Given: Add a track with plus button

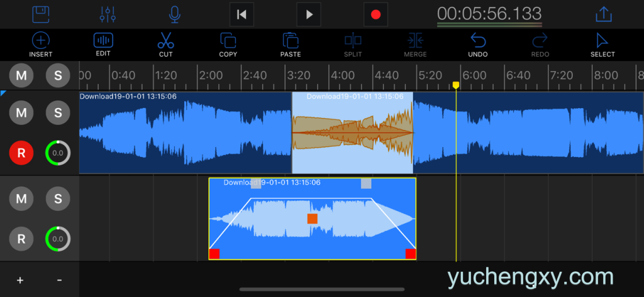Looking at the screenshot, I should coord(19,280).
